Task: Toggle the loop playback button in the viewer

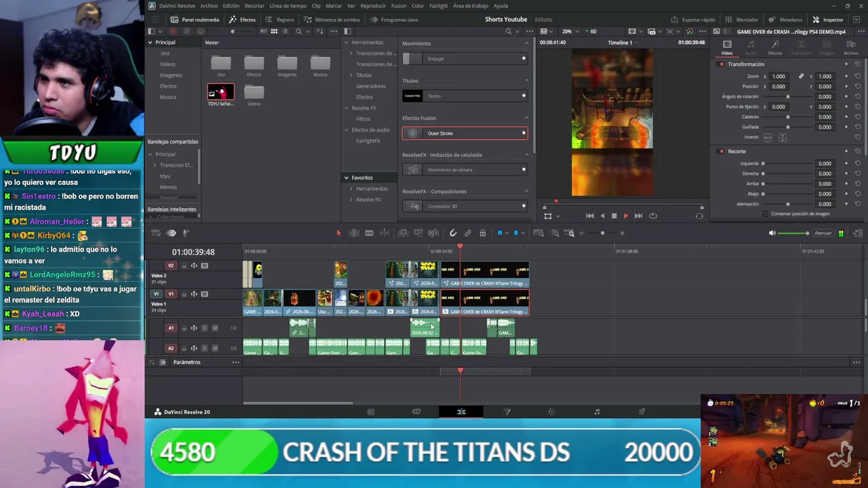Action: coord(653,216)
